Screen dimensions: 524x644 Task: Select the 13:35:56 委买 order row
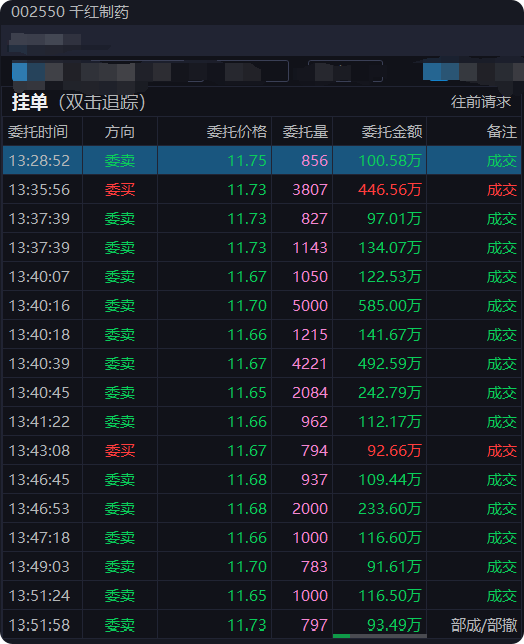coord(262,189)
